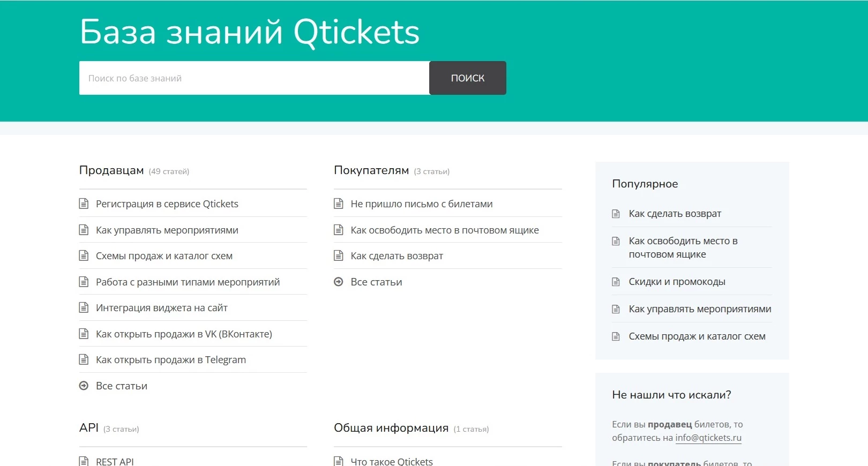Open the Общая информация category heading

391,427
